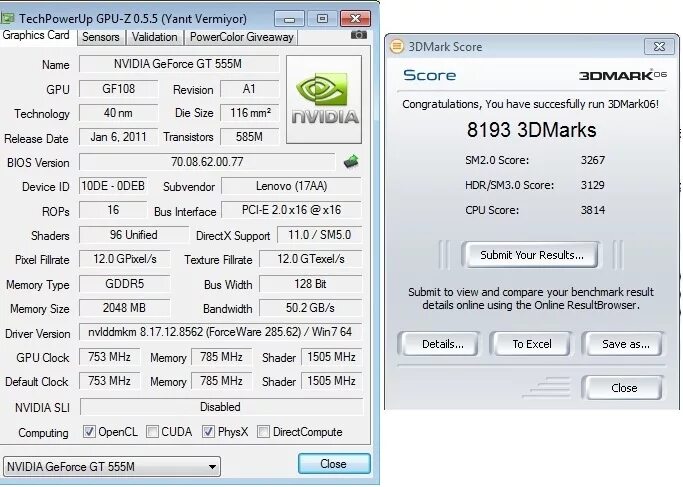
Task: Close the GPU-Z window with red X
Action: (x=355, y=19)
